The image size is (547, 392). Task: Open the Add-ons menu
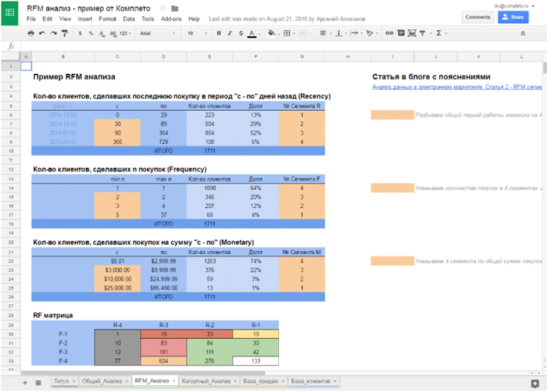pyautogui.click(x=171, y=18)
